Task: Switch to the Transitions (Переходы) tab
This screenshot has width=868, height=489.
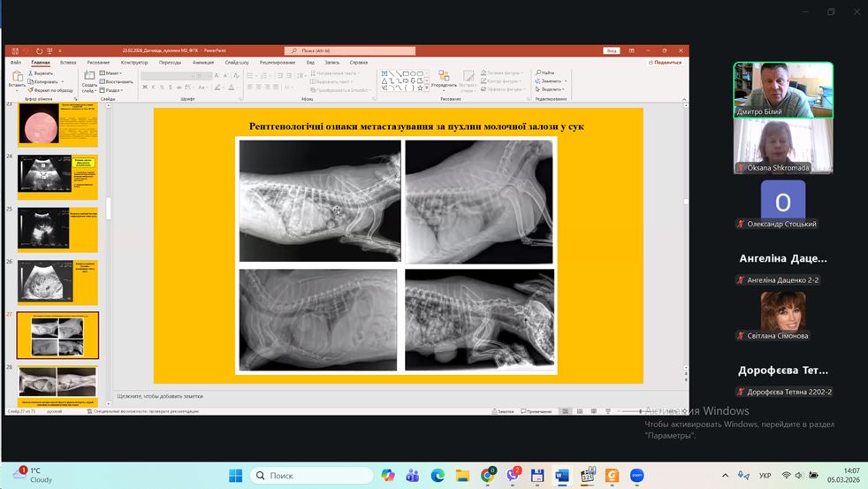Action: pos(170,63)
